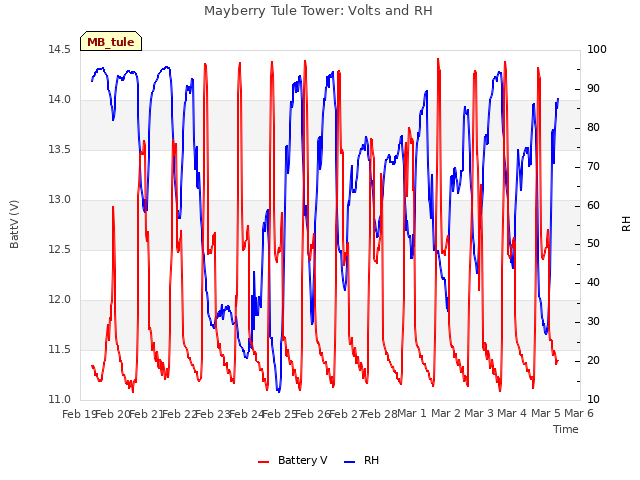This screenshot has width=640, height=480.
Task: Click the Feb 24 date label
Action: [247, 414]
